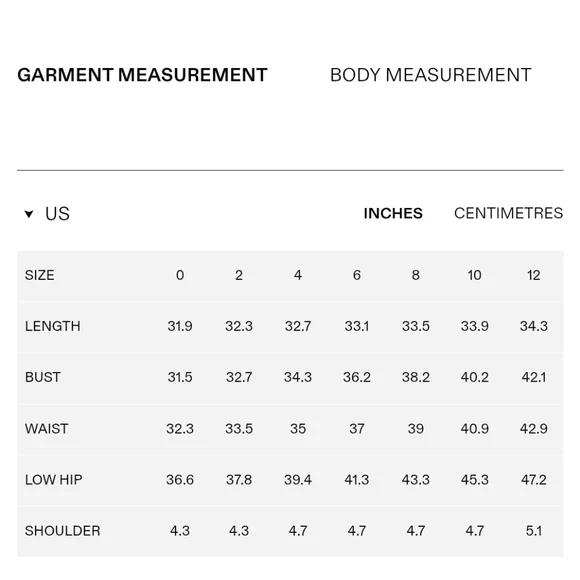580x580 pixels.
Task: Expand the US region dropdown arrow
Action: pos(29,214)
